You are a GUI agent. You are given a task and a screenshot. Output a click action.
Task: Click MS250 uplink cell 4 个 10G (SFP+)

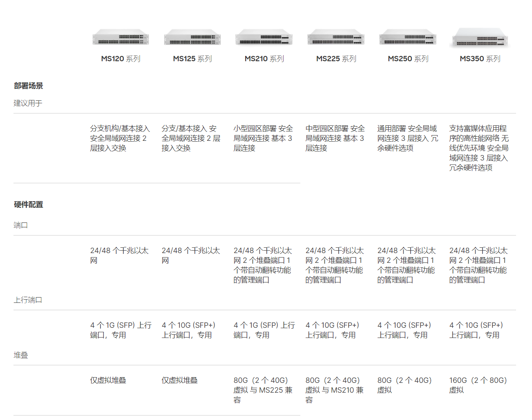point(404,330)
